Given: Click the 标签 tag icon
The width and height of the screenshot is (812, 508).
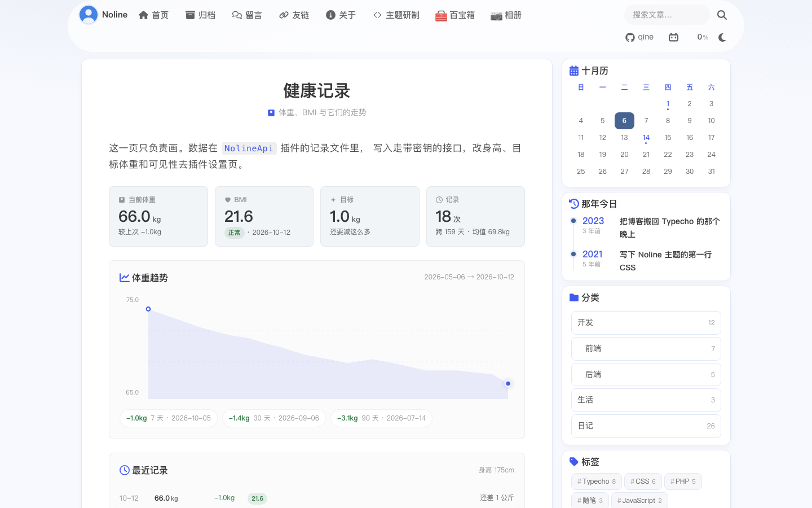Looking at the screenshot, I should pyautogui.click(x=574, y=462).
